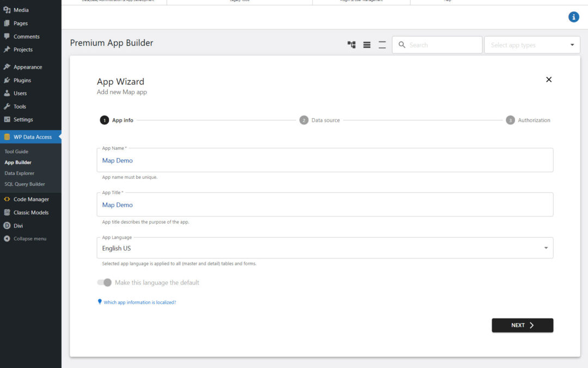
Task: Click the App Title field
Action: coord(324,204)
